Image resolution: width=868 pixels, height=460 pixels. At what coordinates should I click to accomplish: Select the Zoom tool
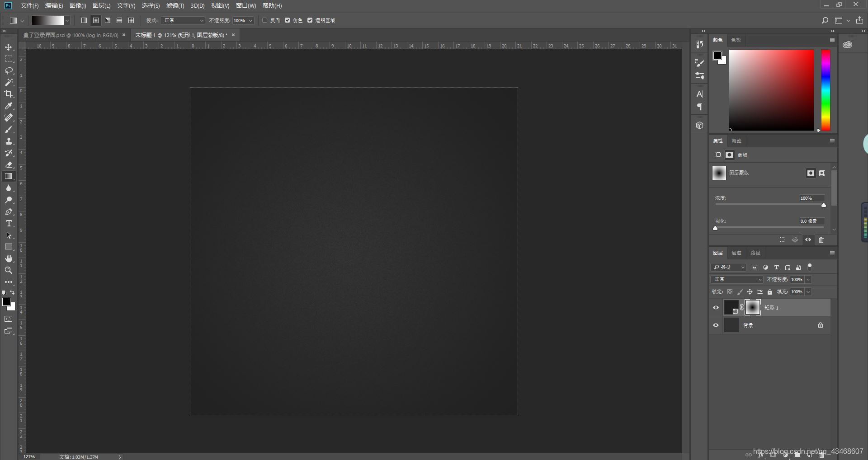9,270
